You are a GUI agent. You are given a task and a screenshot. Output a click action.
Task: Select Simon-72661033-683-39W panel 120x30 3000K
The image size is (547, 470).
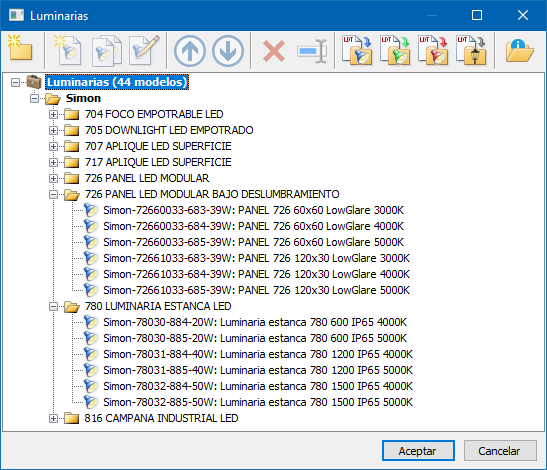coord(256,259)
